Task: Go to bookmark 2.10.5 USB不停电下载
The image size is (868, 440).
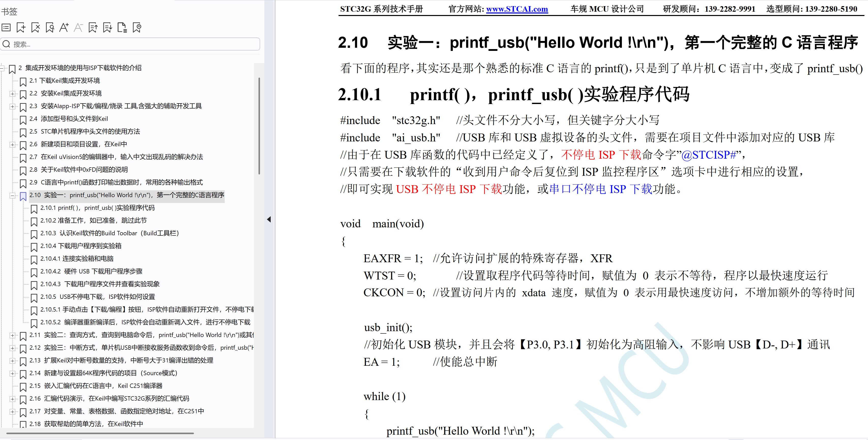Action: click(98, 297)
